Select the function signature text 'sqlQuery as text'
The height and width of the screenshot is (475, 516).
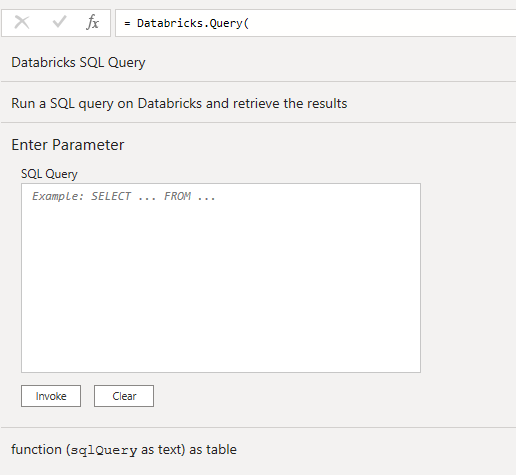tap(125, 450)
